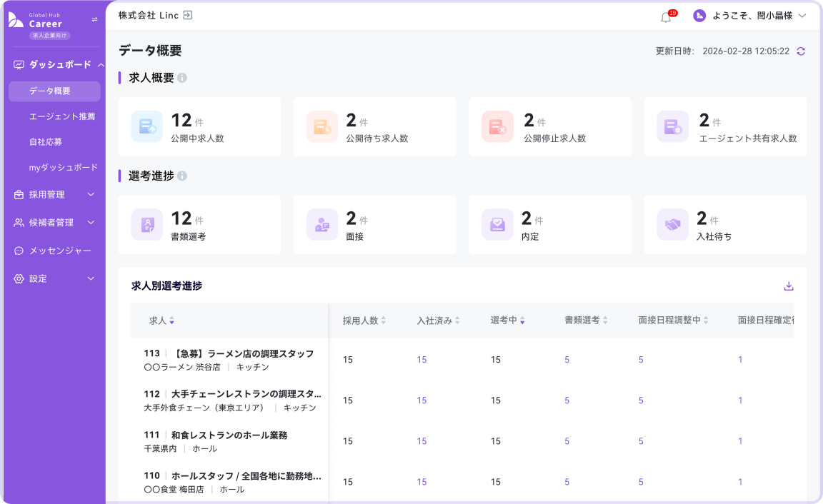Open 自社応募 in the sidebar
823x504 pixels.
point(46,142)
